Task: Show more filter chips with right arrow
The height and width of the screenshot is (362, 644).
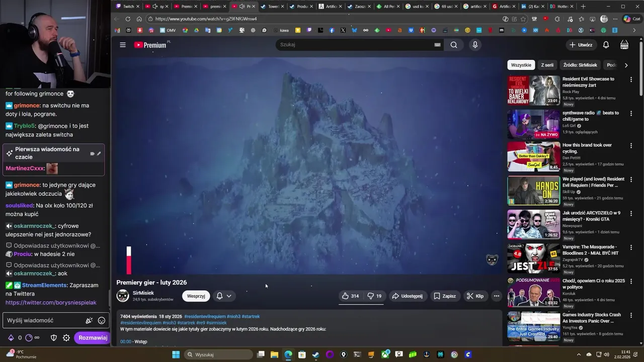Action: 626,65
